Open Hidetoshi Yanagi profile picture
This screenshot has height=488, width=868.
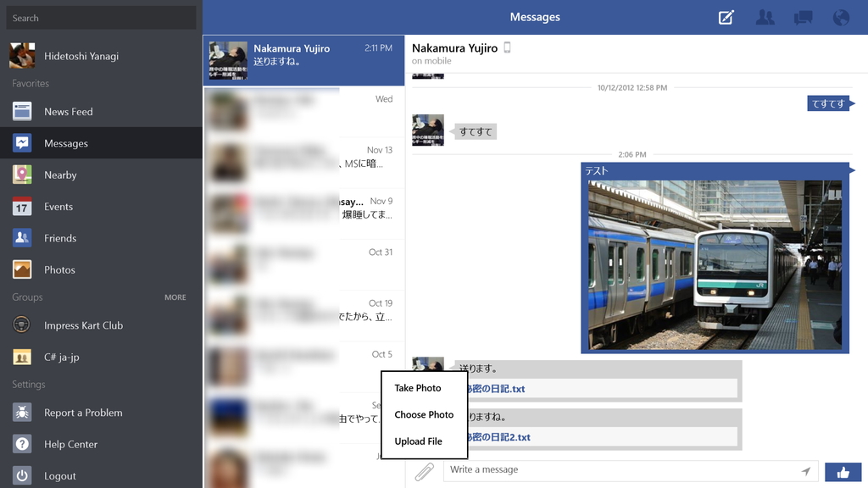point(22,55)
